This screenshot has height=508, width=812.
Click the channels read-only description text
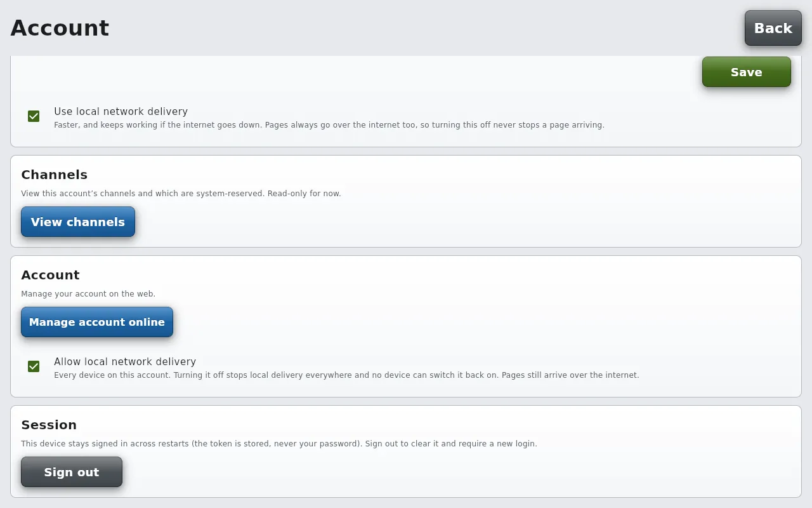(x=181, y=194)
